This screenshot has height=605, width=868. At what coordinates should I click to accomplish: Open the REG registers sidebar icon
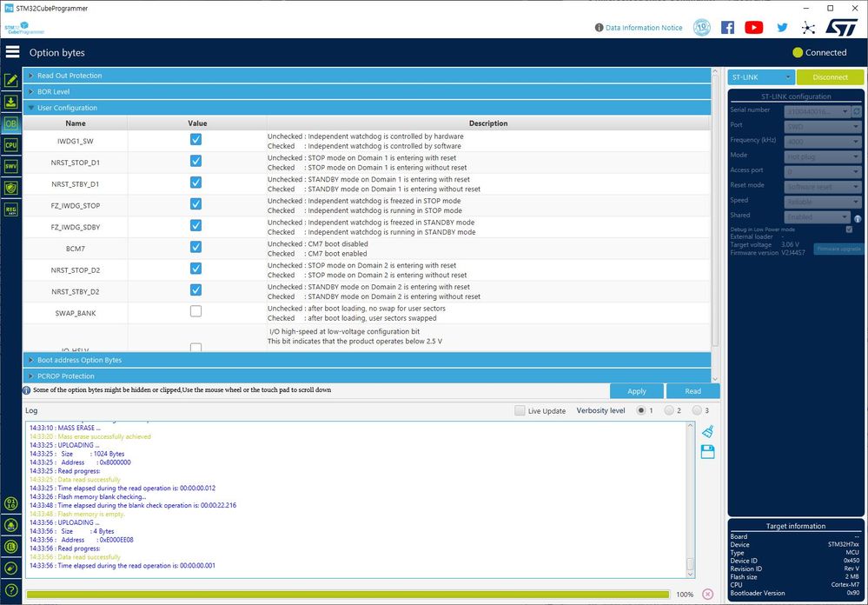11,209
